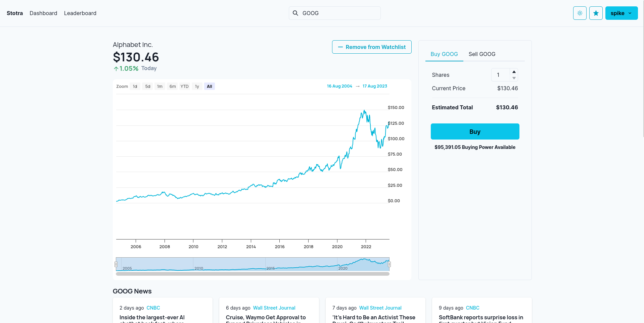Screen dimensions: 644x323
Task: Set chart zoom to 1y
Action: [197, 86]
